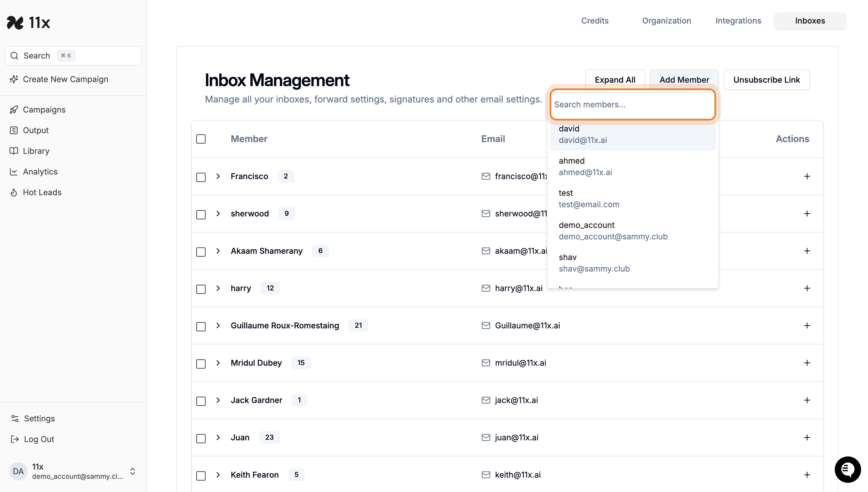868x492 pixels.
Task: Click the rocket icon next to Campaigns
Action: coord(14,110)
